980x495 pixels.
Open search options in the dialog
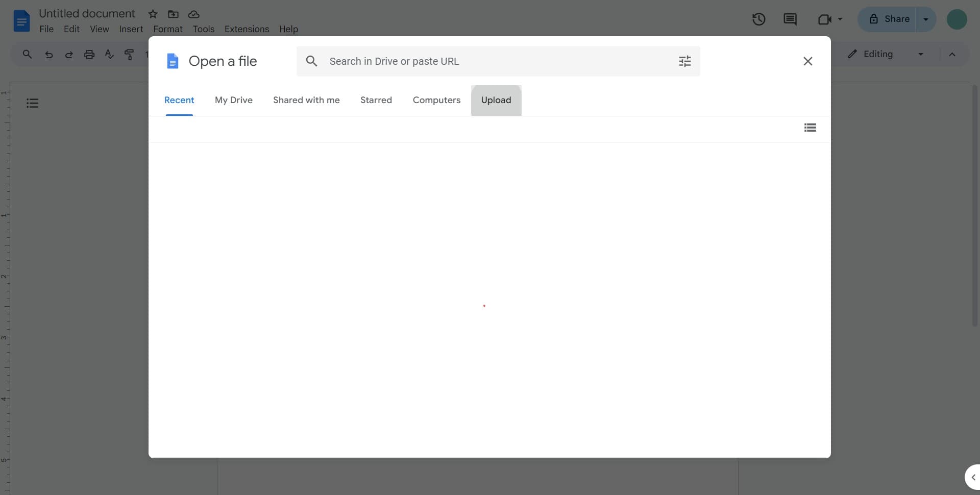click(685, 61)
